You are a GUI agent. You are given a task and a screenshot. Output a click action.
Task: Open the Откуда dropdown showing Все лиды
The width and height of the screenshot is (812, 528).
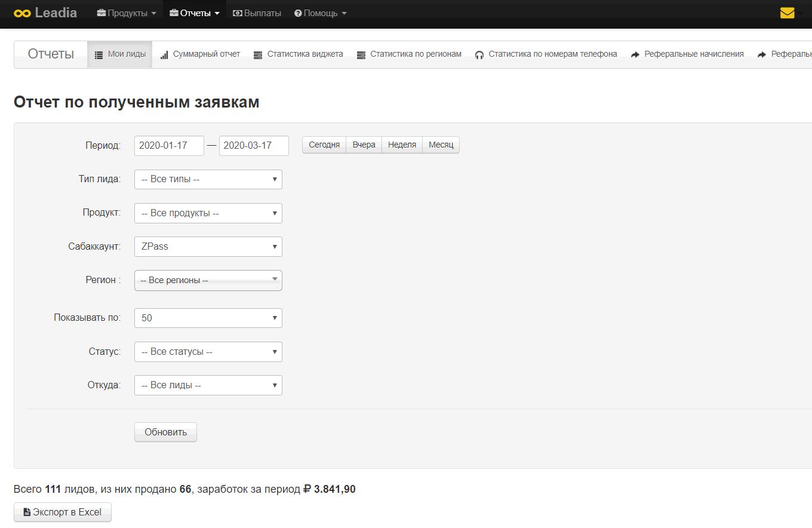point(208,385)
